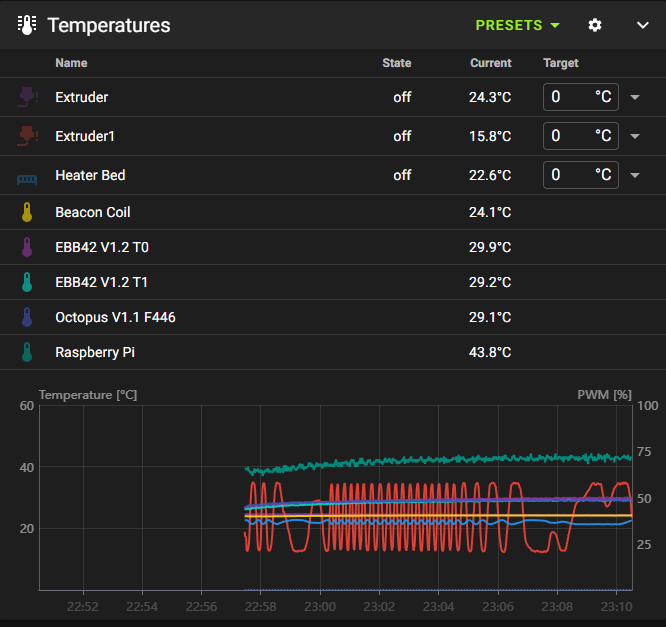Viewport: 666px width, 627px height.
Task: Click the Temperature [°C] axis label
Action: coord(88,395)
